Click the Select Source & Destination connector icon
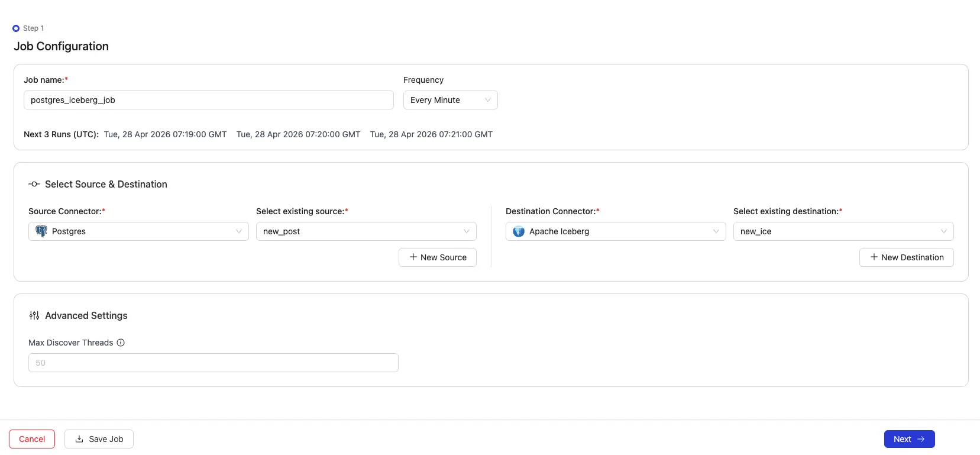The image size is (980, 455). click(34, 185)
